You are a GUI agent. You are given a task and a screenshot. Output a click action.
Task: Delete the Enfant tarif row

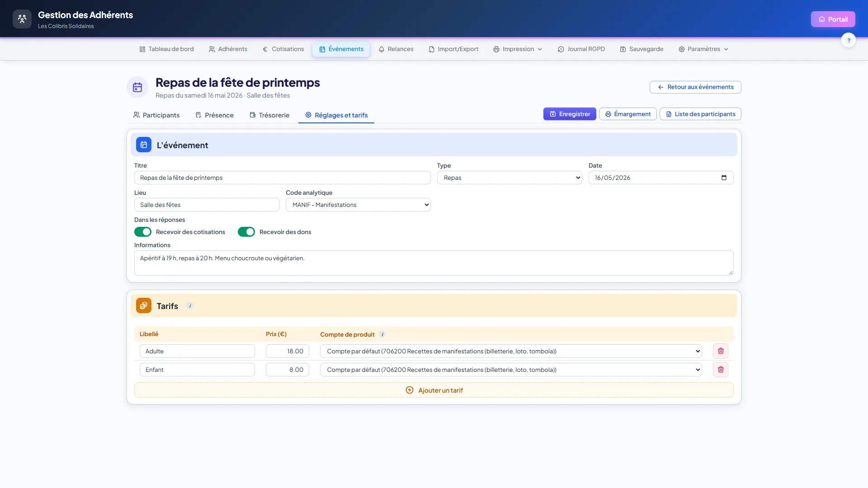[x=721, y=370]
